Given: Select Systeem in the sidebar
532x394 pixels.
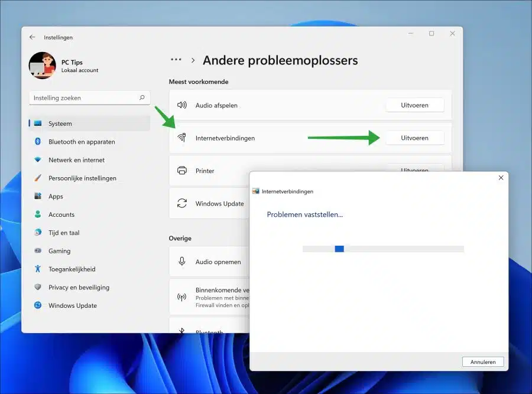Looking at the screenshot, I should click(90, 123).
